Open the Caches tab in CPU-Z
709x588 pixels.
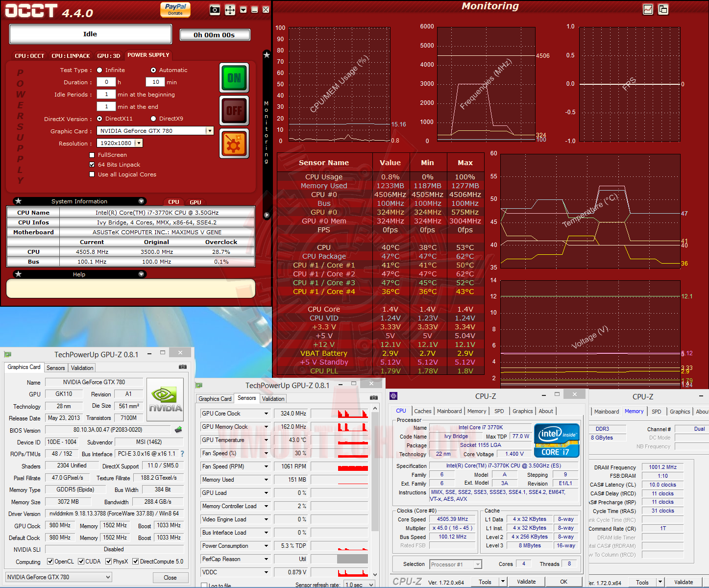tap(422, 411)
